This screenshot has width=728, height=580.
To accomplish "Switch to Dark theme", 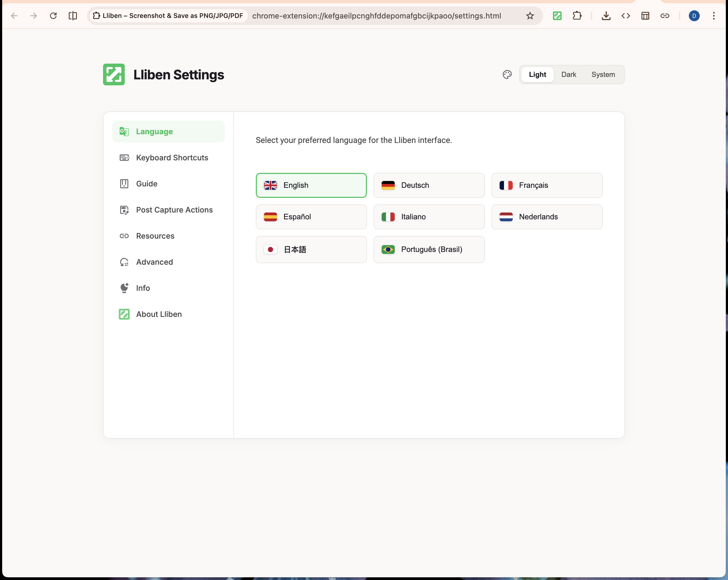I will [x=569, y=74].
